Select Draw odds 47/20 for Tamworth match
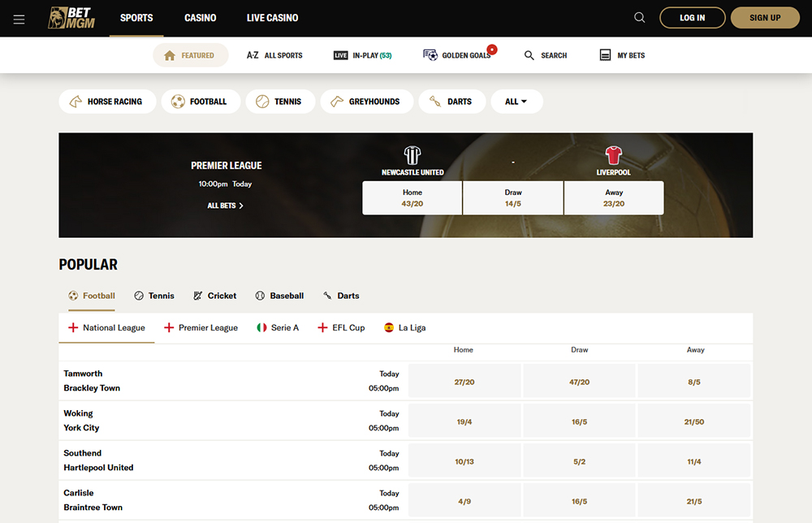812x523 pixels. [x=579, y=382]
